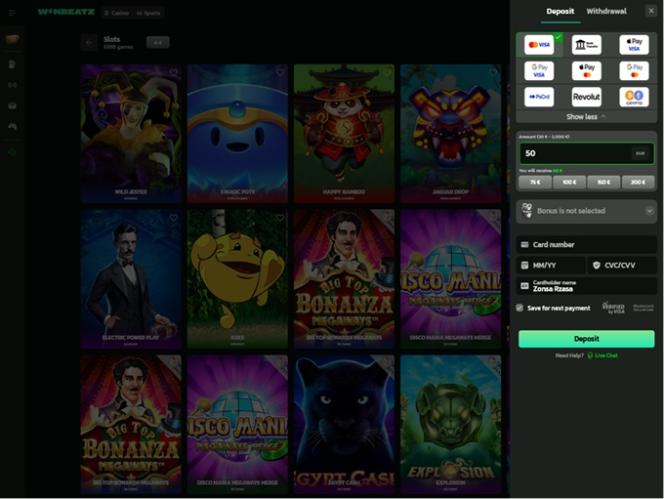Select Revolut as payment method
The width and height of the screenshot is (664, 499).
pyautogui.click(x=587, y=97)
